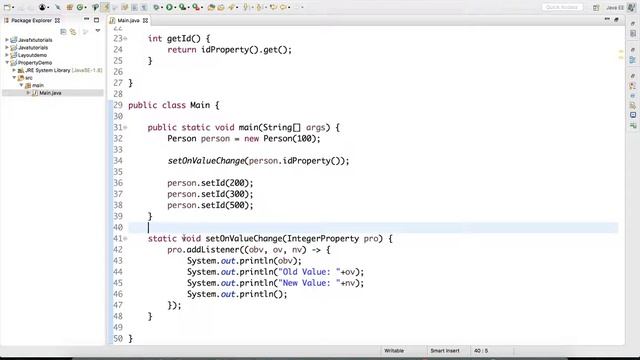Open the New wizard dropdown arrow
This screenshot has width=640, height=360.
point(13,7)
